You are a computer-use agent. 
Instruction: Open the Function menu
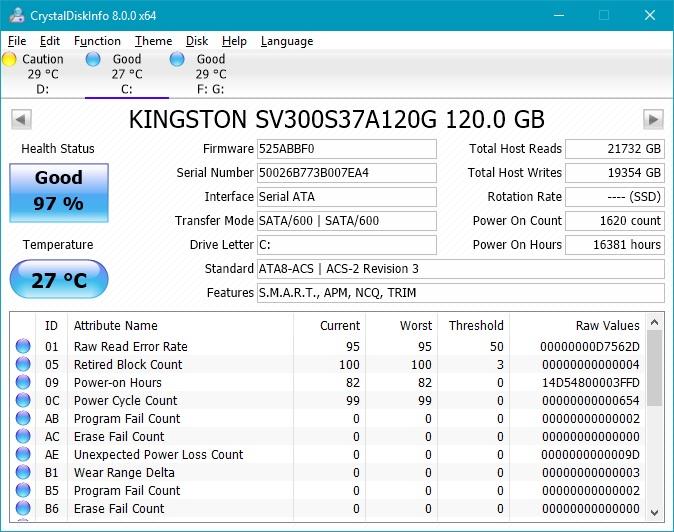tap(97, 41)
